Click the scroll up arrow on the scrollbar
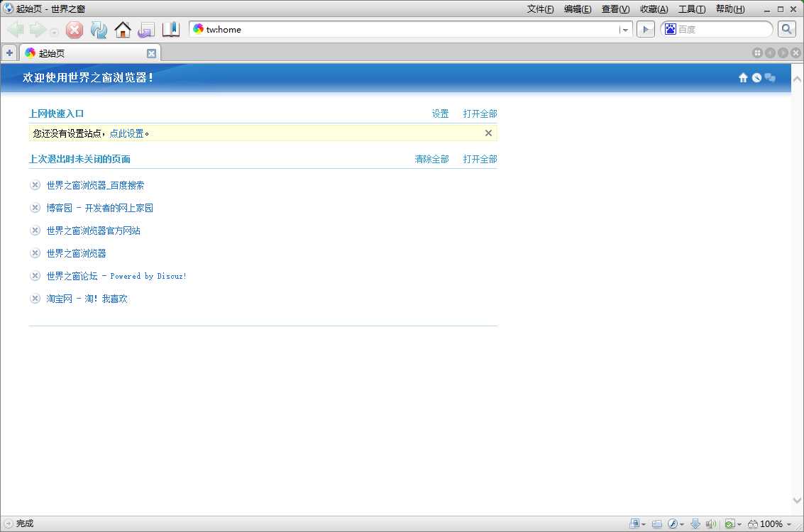The height and width of the screenshot is (532, 804). click(797, 79)
